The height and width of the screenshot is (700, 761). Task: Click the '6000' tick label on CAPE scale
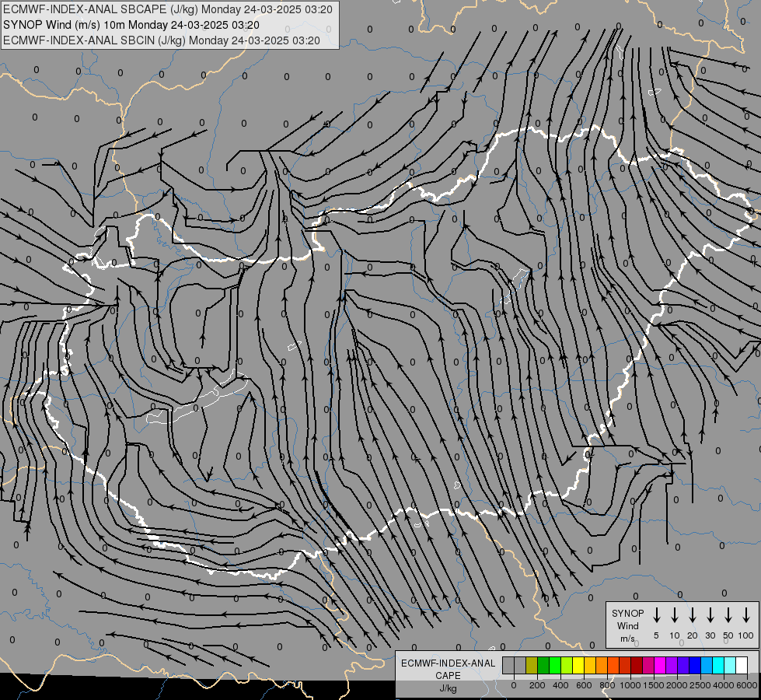point(747,685)
